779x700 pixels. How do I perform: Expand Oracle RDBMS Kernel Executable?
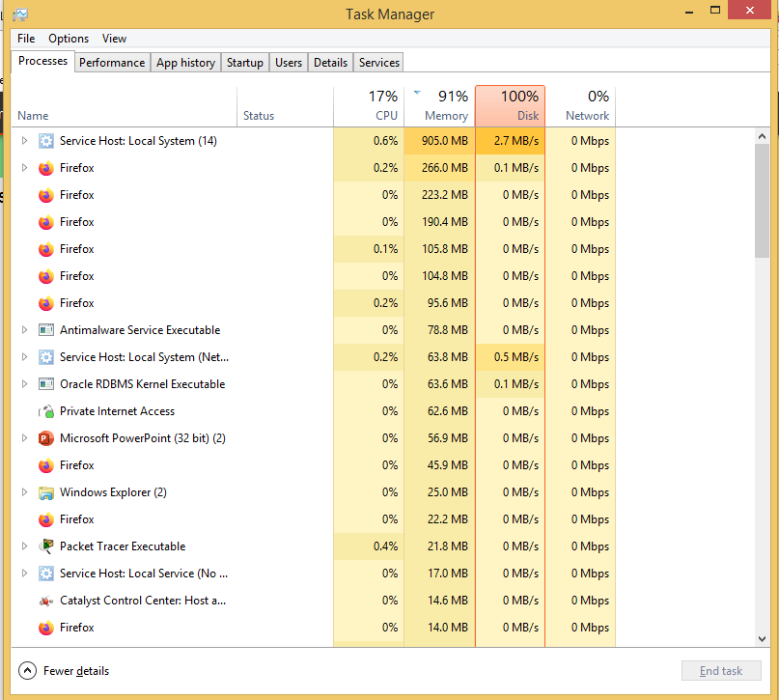coord(24,384)
